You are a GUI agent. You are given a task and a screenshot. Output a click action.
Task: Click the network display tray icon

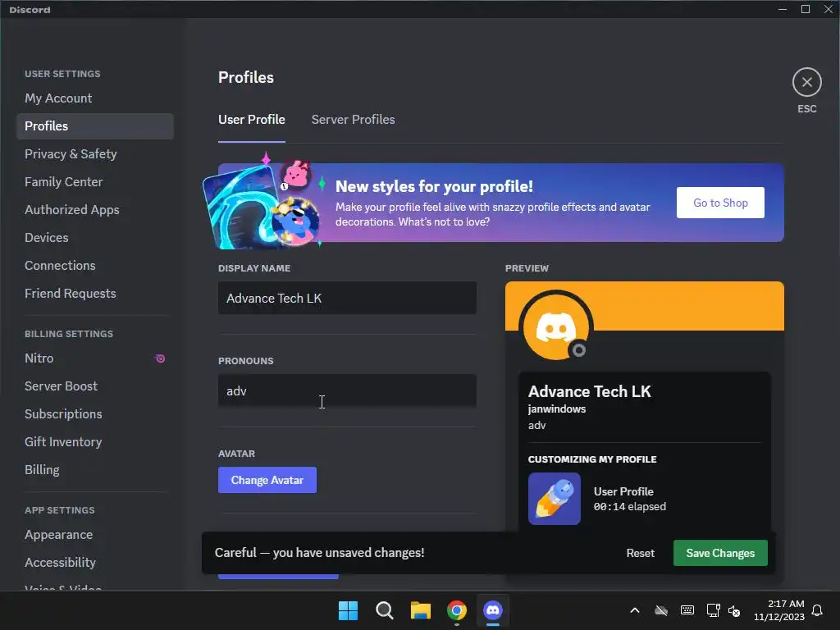coord(713,610)
